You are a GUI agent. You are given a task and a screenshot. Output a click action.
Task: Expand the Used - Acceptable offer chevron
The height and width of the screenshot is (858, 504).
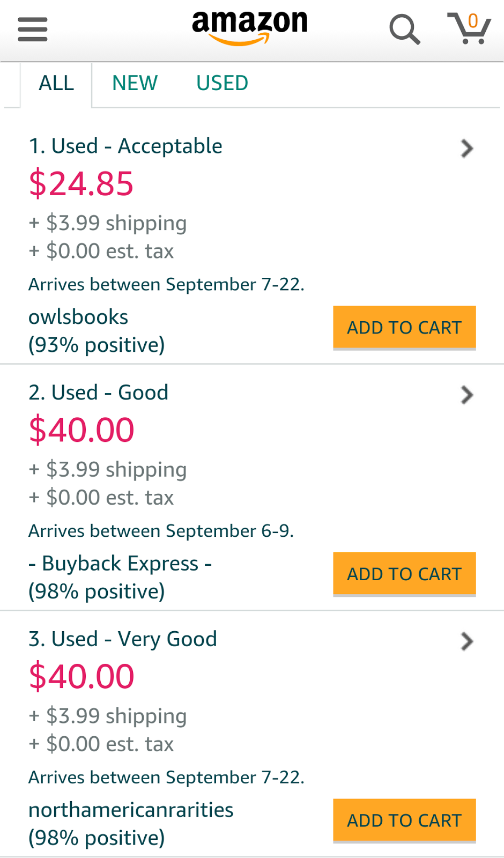tap(467, 149)
